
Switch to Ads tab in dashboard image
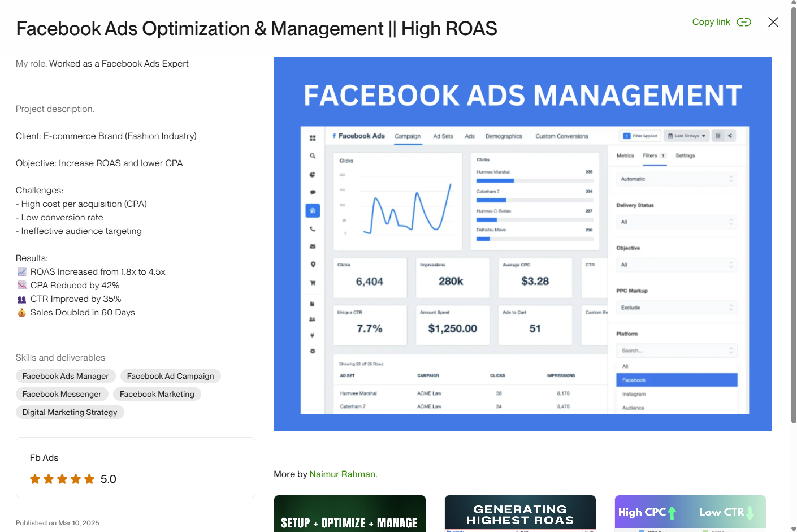point(470,136)
